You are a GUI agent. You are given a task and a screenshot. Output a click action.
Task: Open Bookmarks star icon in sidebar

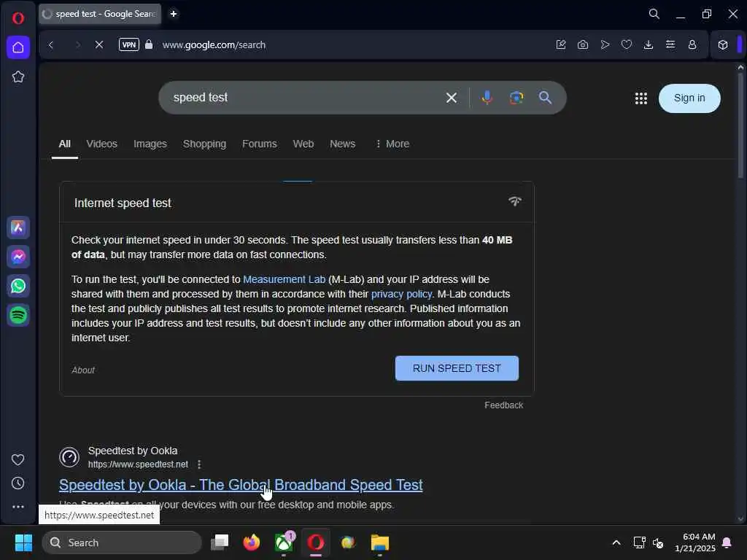point(18,77)
